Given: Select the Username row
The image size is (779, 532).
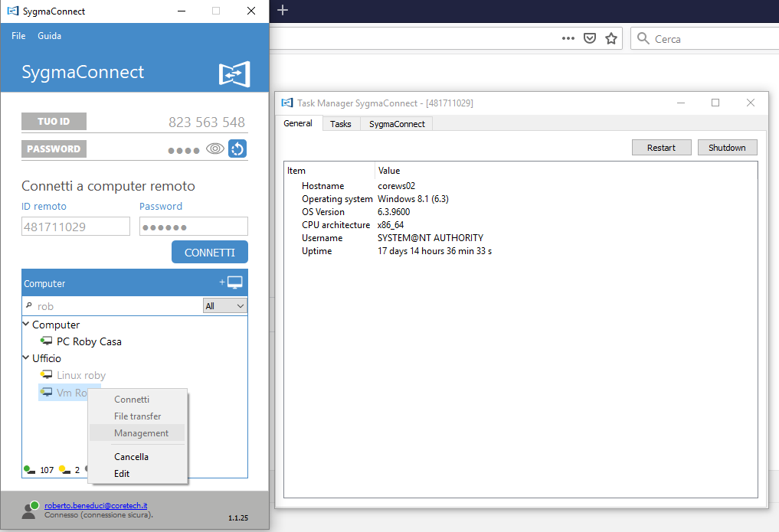Looking at the screenshot, I should [521, 238].
